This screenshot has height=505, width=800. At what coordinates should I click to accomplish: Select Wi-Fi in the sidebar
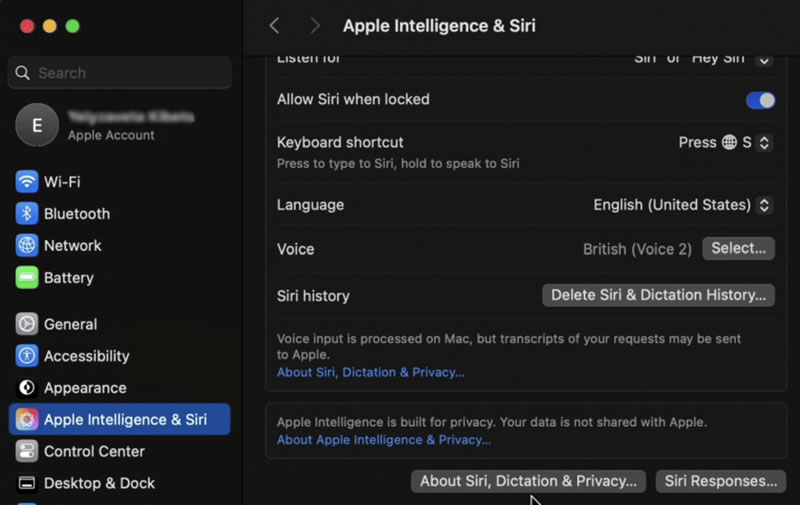119,182
